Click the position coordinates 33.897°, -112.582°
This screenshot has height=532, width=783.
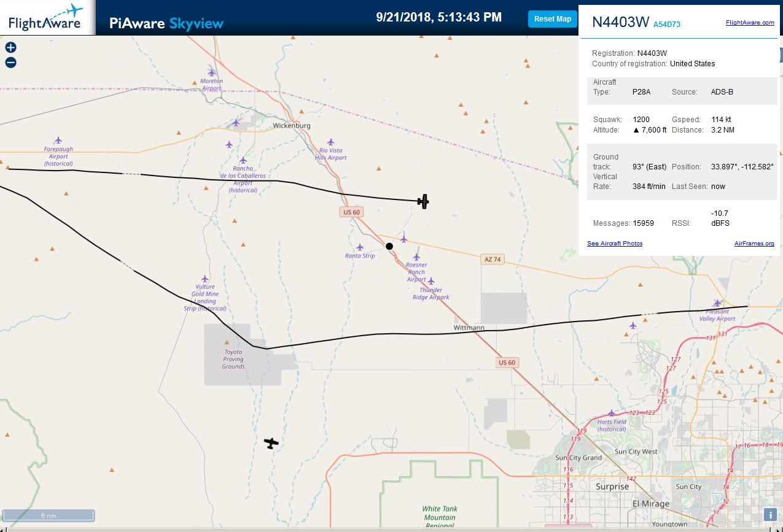coord(742,167)
